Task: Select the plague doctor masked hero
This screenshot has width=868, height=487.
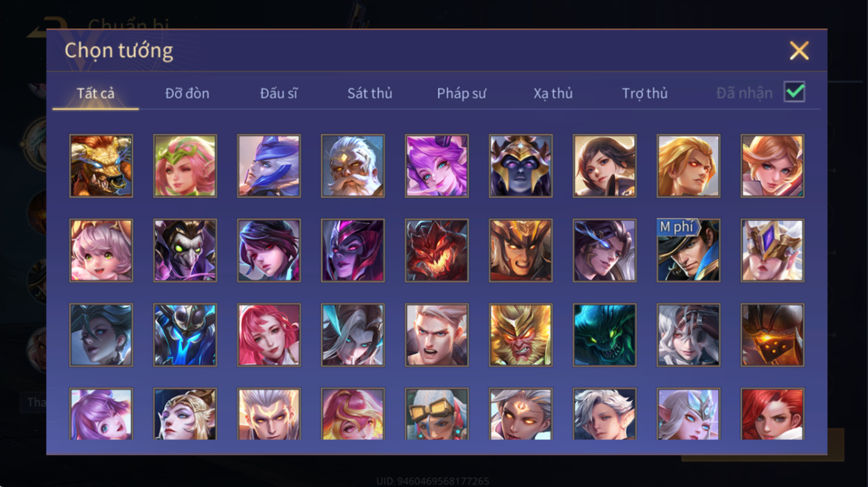Action: point(185,250)
